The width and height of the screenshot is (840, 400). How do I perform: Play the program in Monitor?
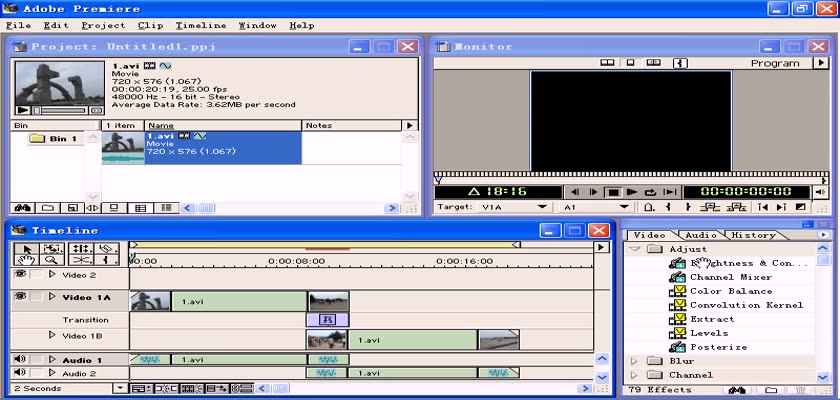click(632, 192)
